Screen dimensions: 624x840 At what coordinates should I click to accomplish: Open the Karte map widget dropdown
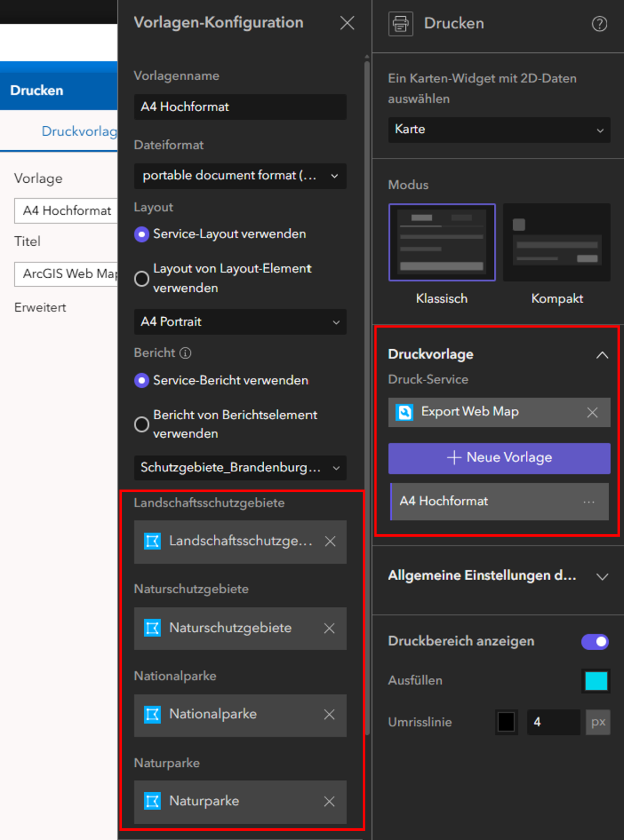[x=499, y=130]
